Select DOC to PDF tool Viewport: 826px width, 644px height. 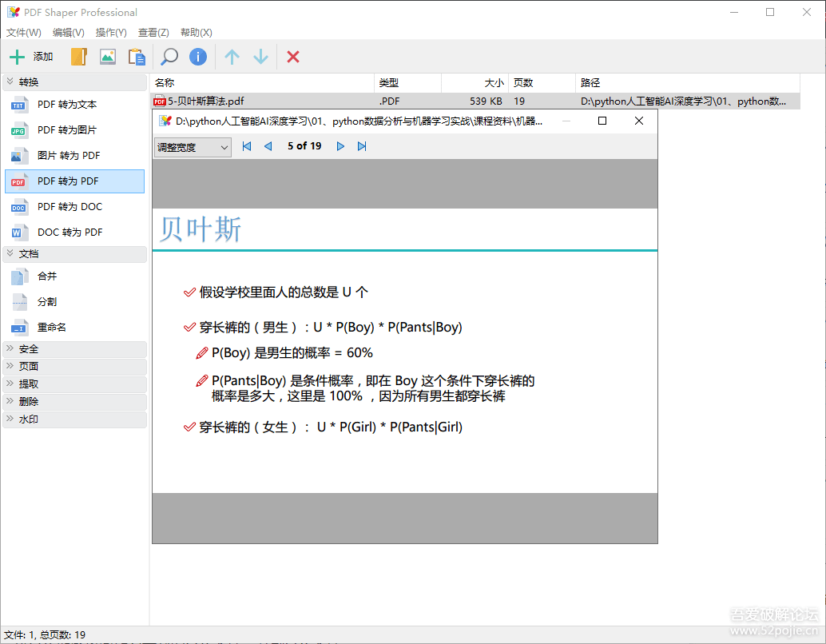pyautogui.click(x=75, y=233)
